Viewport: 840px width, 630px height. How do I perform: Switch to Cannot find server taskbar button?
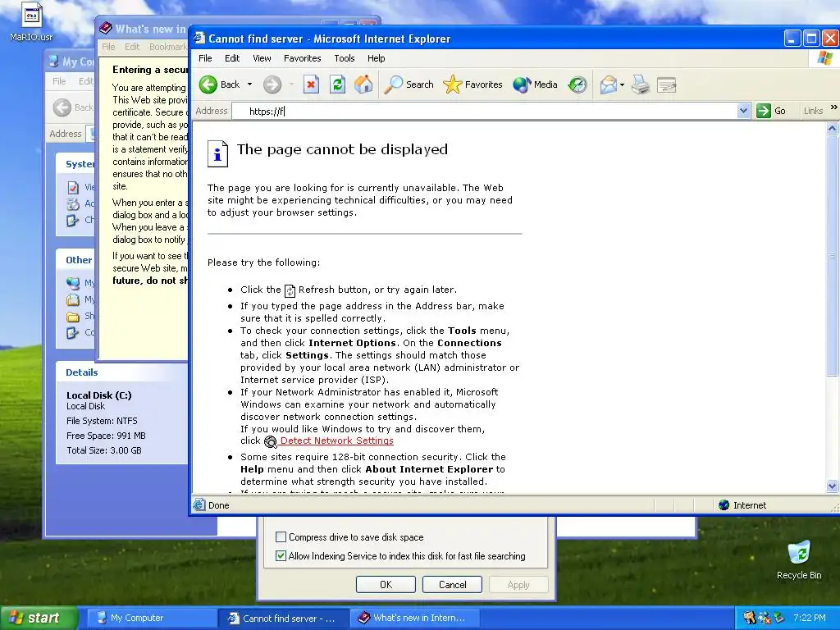click(284, 618)
